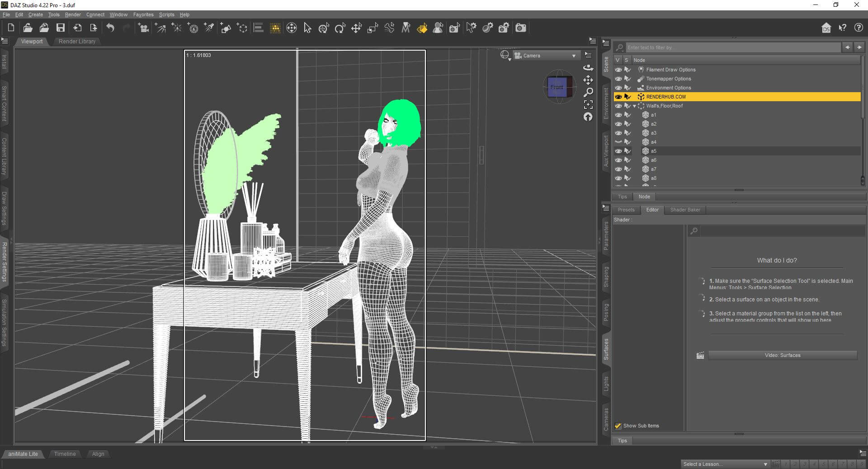868x469 pixels.
Task: Open the Camera view dropdown
Action: [x=546, y=56]
